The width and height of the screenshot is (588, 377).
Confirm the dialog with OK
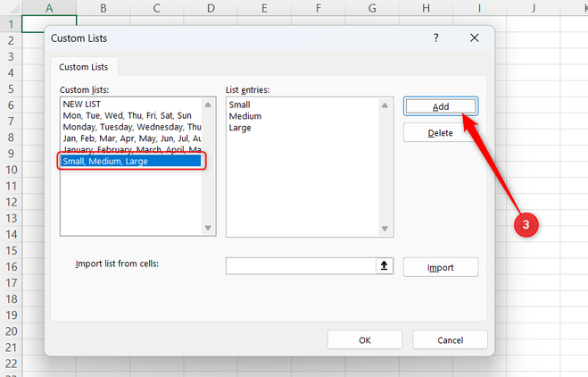tap(365, 340)
